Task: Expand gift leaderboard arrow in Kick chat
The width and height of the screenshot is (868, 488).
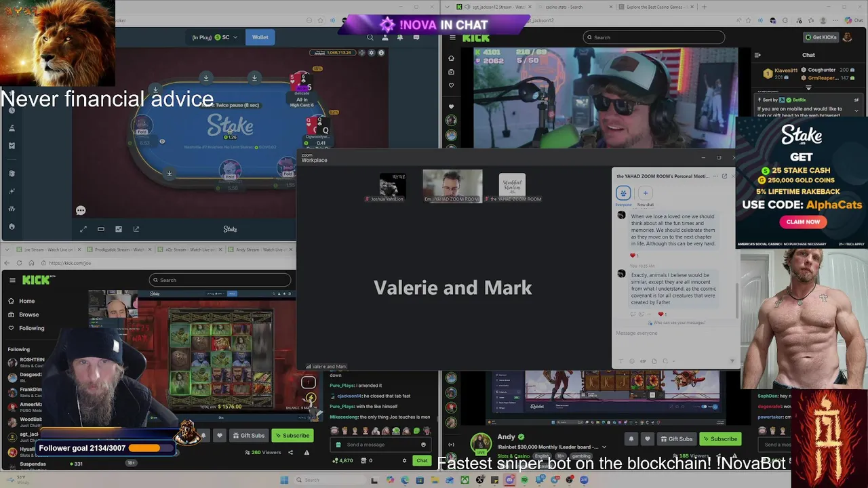Action: click(808, 87)
